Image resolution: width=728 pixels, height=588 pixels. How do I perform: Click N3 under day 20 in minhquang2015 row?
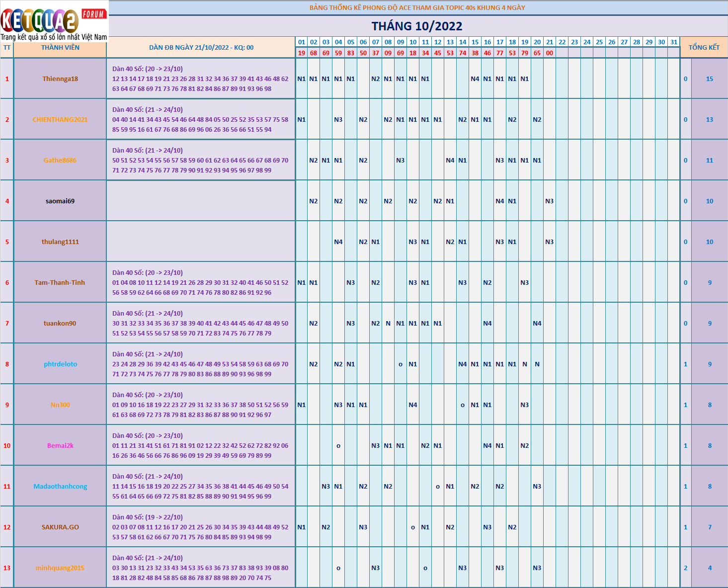pyautogui.click(x=537, y=568)
